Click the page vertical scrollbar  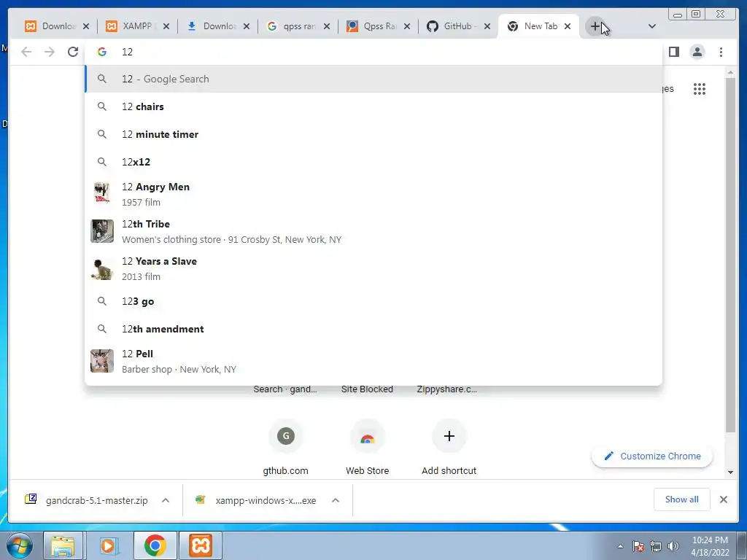tap(730, 255)
